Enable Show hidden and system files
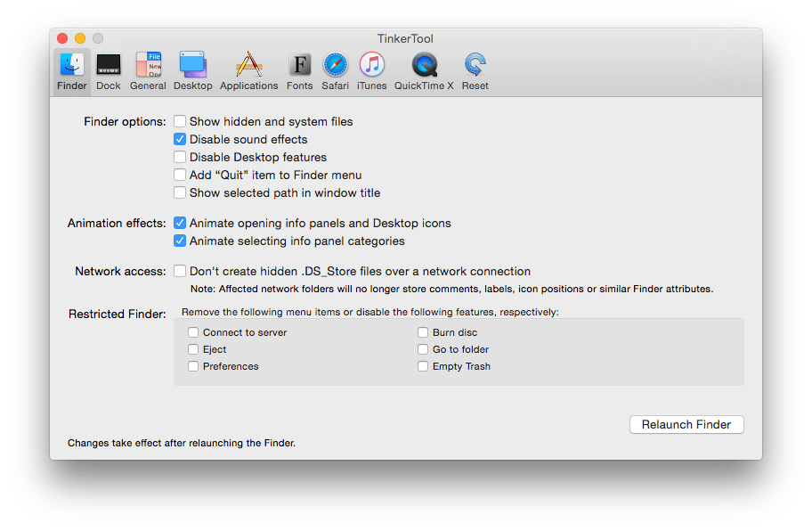Viewport: 812px width, 531px height. click(x=180, y=121)
